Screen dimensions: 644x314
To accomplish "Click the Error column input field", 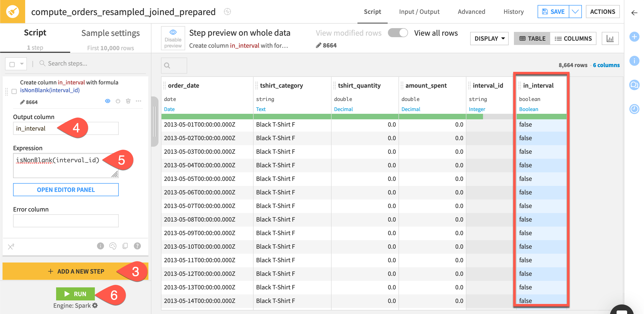I will tap(66, 221).
